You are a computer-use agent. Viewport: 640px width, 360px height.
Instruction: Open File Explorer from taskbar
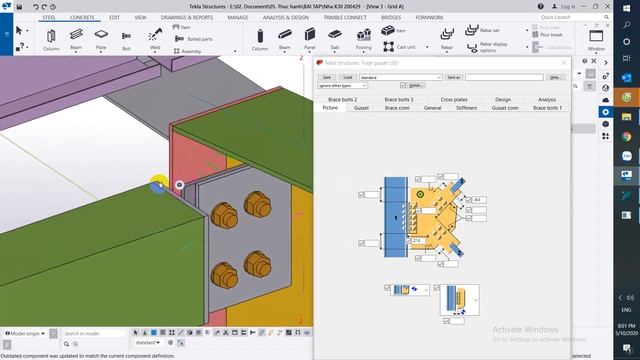[627, 118]
